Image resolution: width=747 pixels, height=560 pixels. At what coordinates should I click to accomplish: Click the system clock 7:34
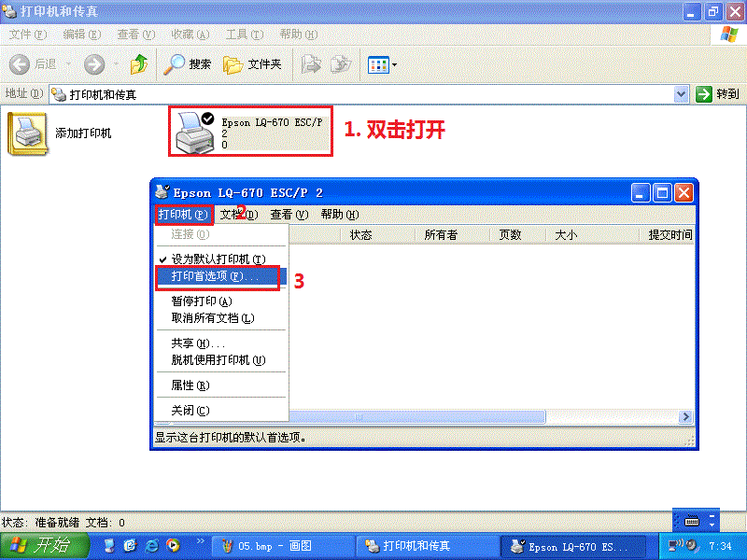point(720,546)
